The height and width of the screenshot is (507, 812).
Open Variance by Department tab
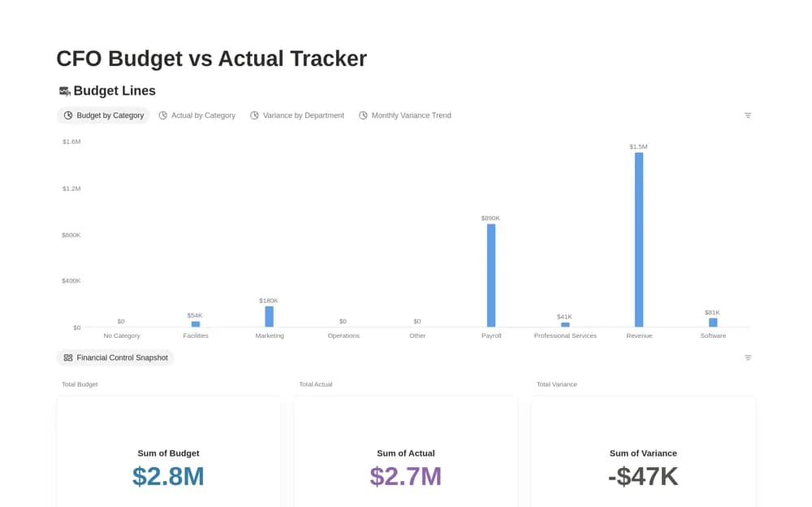[x=297, y=115]
